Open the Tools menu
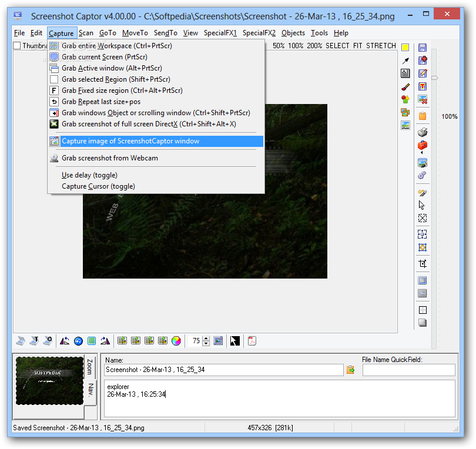Viewport: 476px width, 449px height. [x=319, y=33]
